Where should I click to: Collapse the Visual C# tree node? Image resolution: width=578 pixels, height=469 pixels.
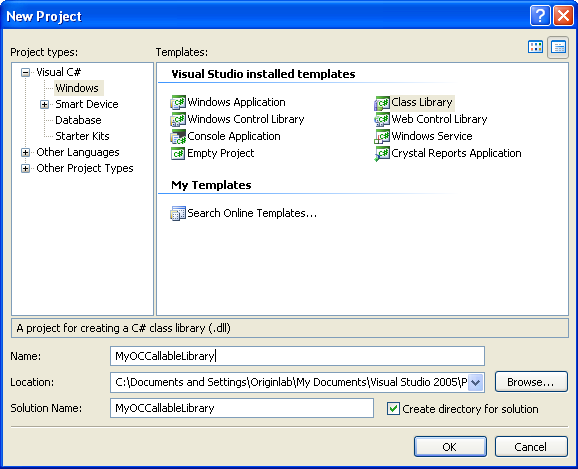(x=25, y=72)
